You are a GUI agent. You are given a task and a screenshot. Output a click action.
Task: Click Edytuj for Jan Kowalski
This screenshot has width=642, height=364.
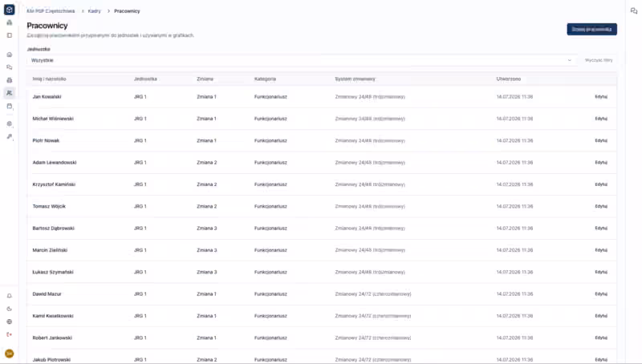(x=601, y=97)
